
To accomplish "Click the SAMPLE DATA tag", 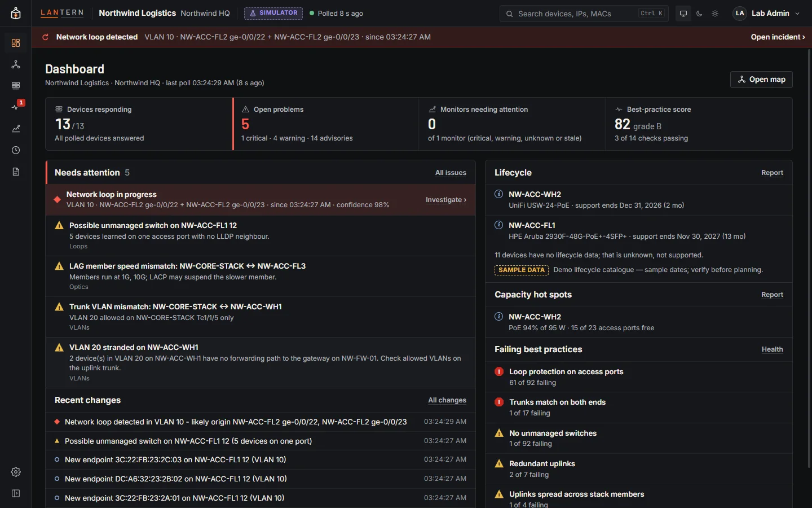I will tap(522, 270).
